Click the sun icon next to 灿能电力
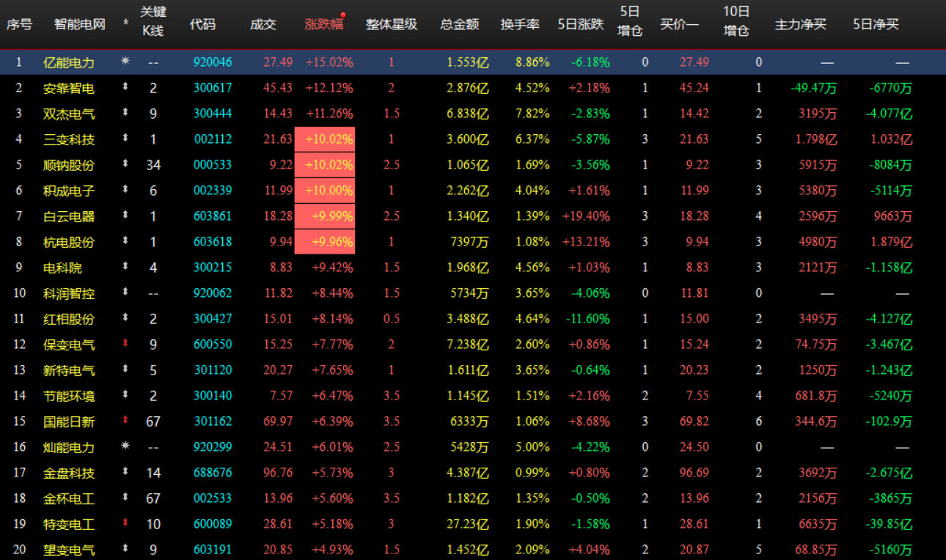Viewport: 946px width, 560px height. tap(125, 446)
